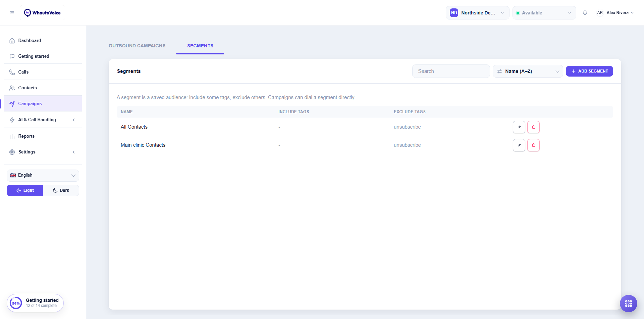Go to Dashboard in the sidebar
Viewport: 644px width, 319px height.
[x=43, y=40]
